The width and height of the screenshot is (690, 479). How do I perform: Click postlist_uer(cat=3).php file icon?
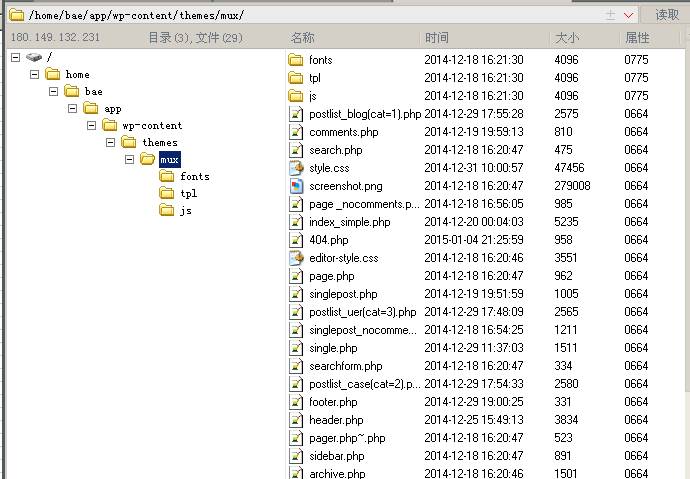pos(296,312)
